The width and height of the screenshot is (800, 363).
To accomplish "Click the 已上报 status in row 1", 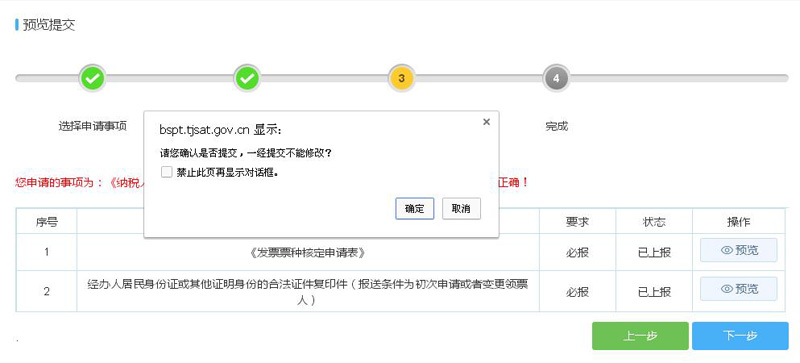I will [654, 253].
